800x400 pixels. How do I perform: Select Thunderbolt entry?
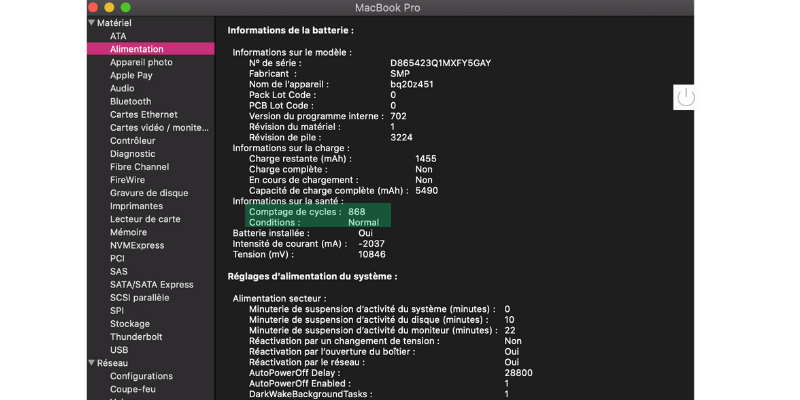pyautogui.click(x=136, y=337)
